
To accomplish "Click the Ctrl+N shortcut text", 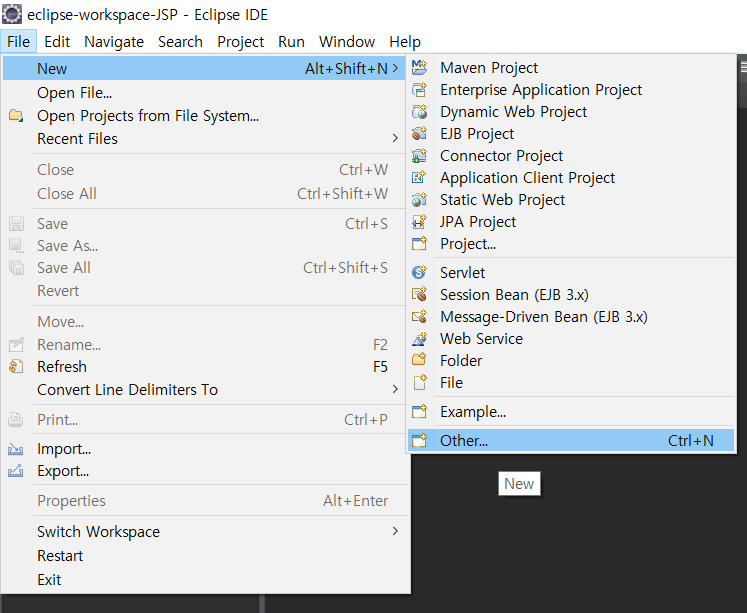I will (x=690, y=441).
